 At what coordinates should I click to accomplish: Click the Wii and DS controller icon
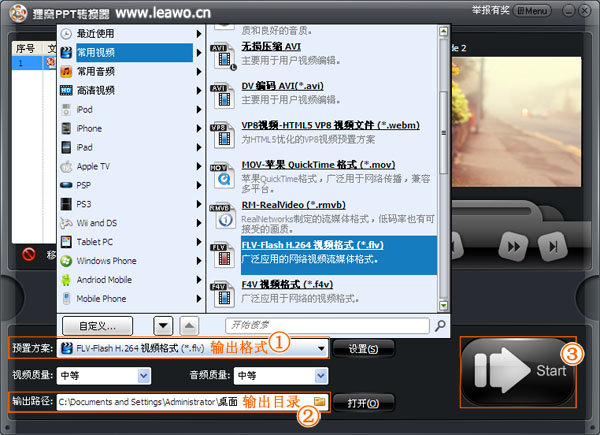coord(66,223)
